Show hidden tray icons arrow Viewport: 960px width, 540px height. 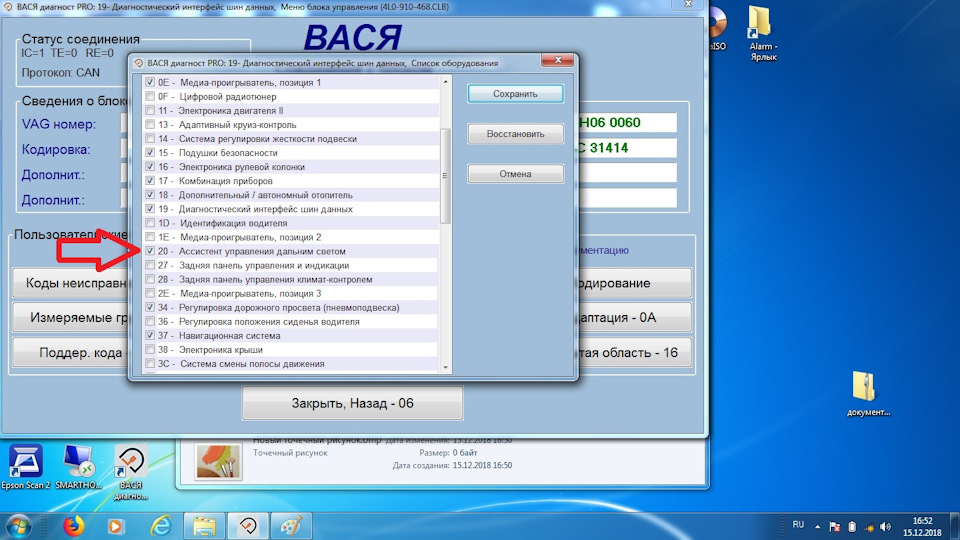click(x=817, y=526)
